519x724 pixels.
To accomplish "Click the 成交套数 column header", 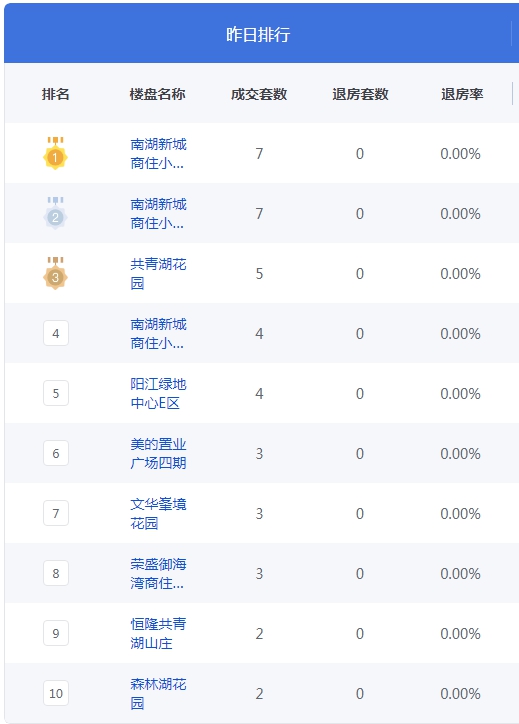I will [x=259, y=94].
